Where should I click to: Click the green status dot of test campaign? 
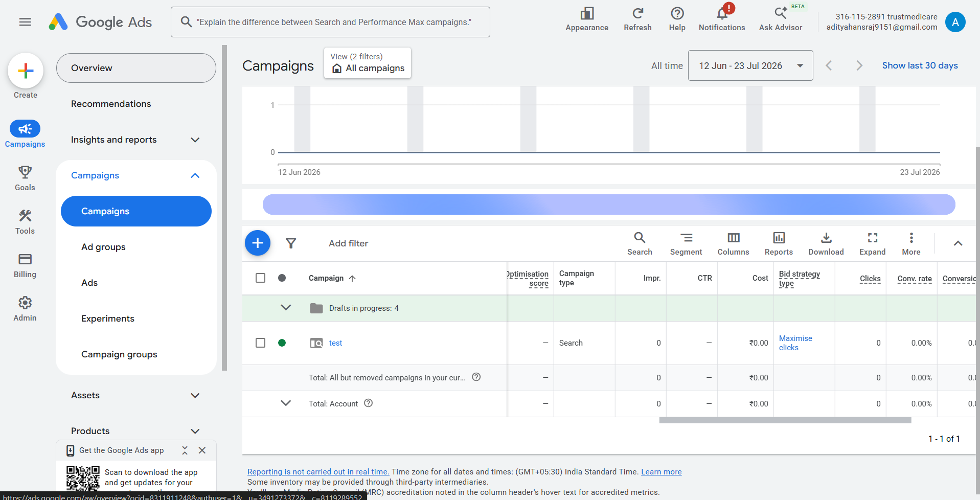click(x=282, y=343)
